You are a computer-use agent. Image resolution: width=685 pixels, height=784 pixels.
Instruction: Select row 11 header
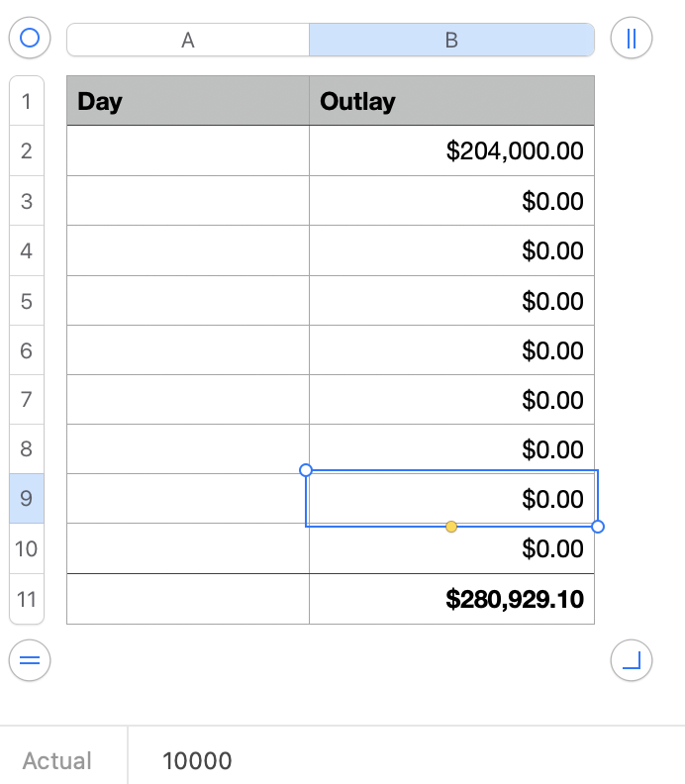coord(27,599)
